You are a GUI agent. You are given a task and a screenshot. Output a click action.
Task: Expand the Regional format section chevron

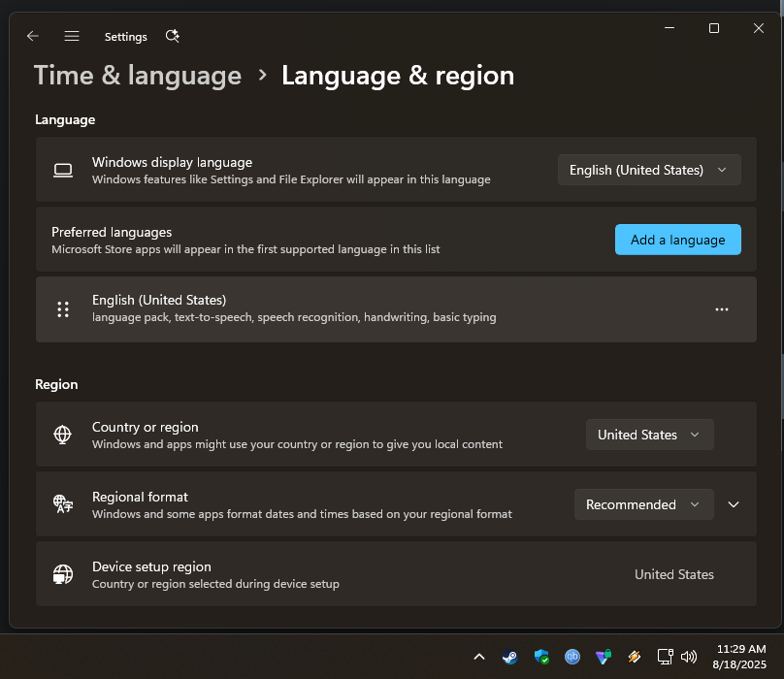click(734, 504)
